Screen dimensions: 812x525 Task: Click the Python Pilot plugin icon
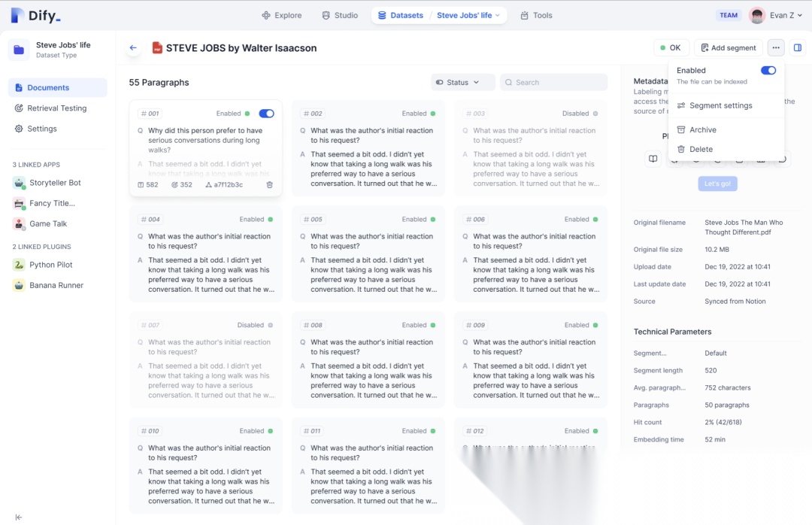point(19,265)
